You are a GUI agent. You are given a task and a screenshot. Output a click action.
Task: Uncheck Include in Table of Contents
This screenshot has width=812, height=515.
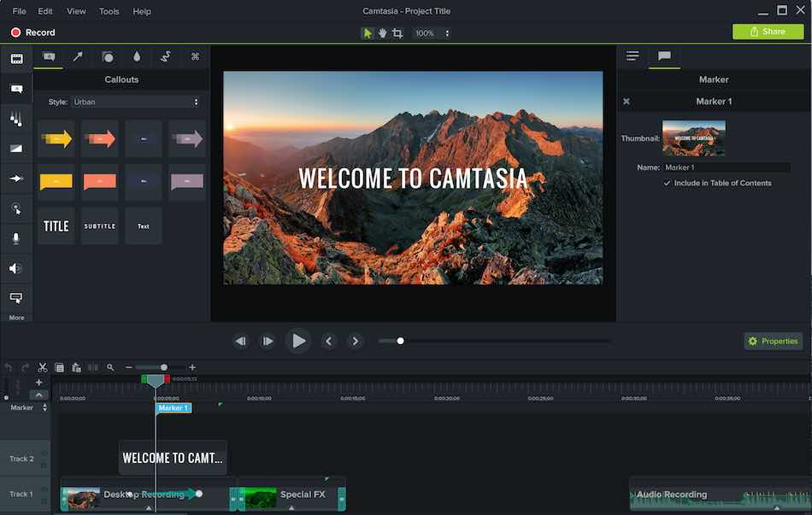pyautogui.click(x=667, y=184)
